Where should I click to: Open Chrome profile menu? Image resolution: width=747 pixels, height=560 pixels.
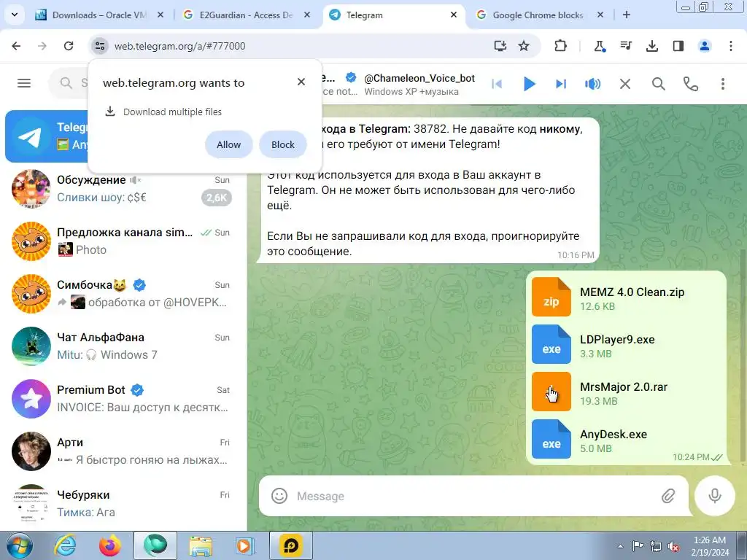point(704,46)
